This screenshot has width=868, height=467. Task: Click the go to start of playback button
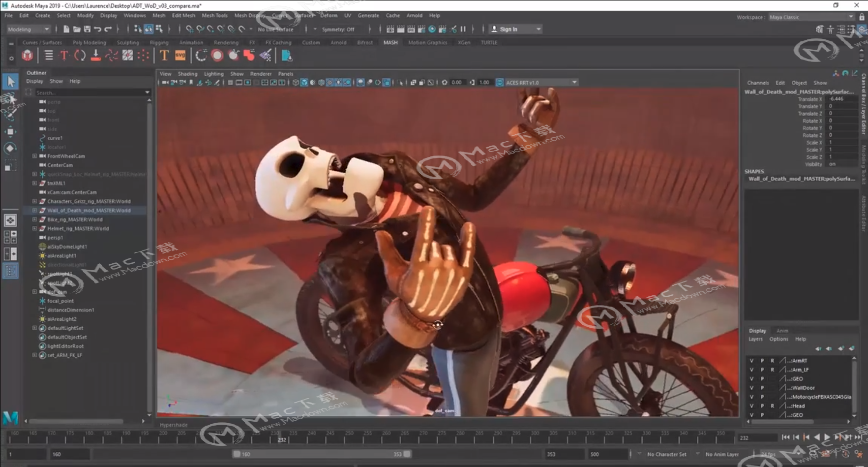pos(785,437)
